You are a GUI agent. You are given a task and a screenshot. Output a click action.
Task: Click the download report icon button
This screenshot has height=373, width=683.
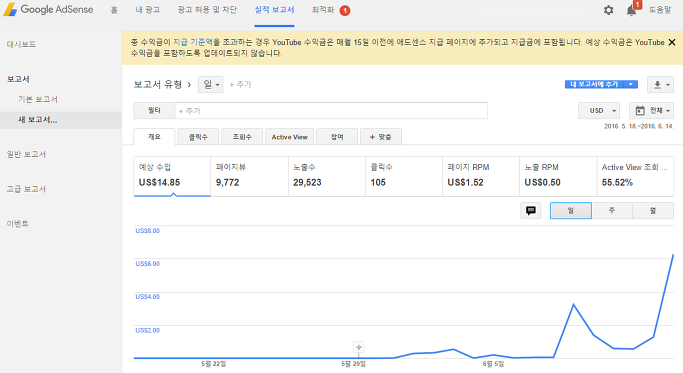[x=660, y=85]
